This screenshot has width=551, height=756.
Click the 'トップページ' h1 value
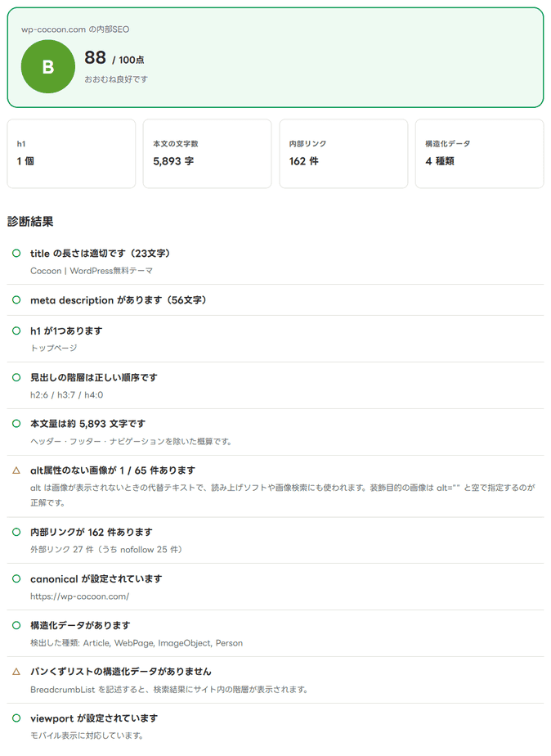coord(53,348)
